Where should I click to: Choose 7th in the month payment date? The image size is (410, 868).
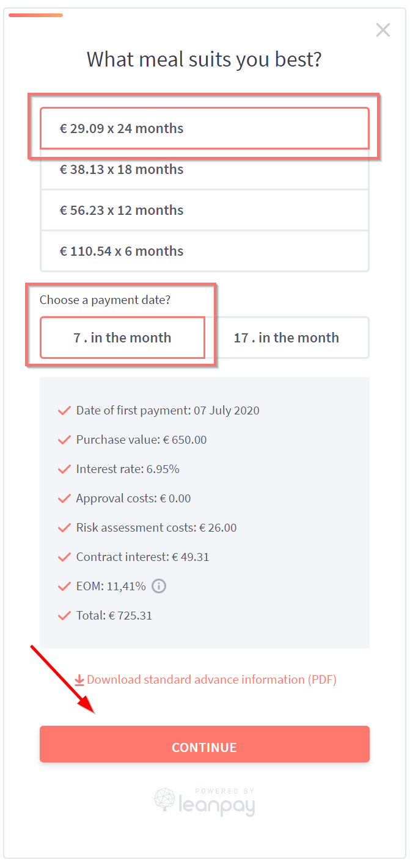122,338
